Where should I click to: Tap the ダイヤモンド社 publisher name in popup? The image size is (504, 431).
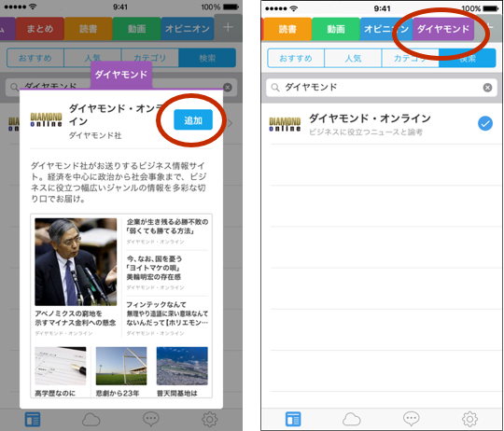click(95, 135)
